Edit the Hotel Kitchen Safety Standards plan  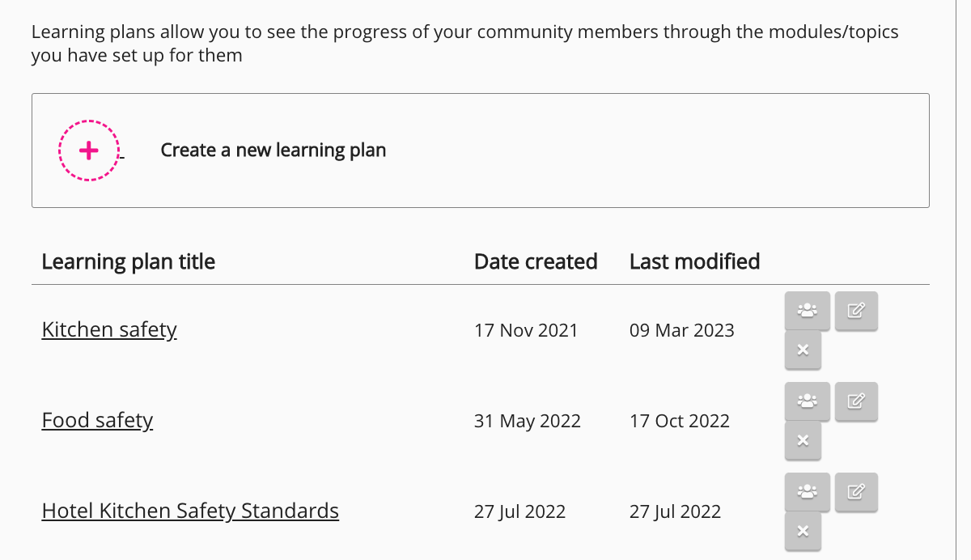pos(856,492)
